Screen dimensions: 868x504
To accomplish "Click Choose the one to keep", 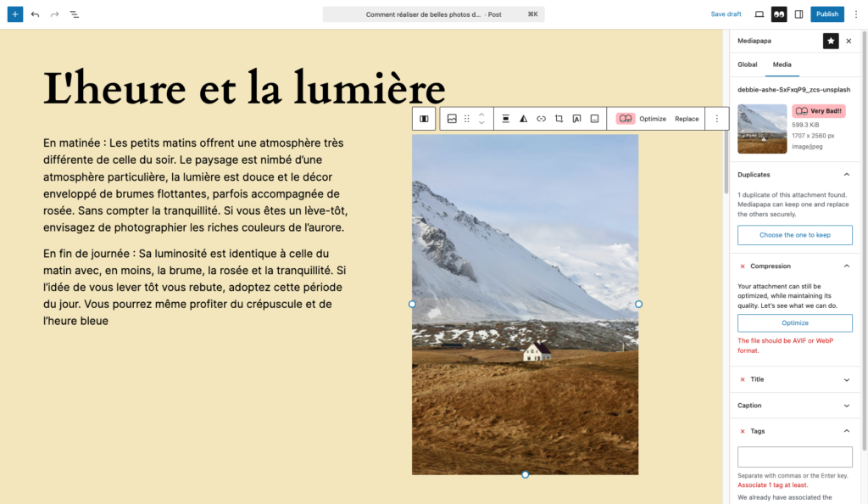I will pyautogui.click(x=795, y=235).
